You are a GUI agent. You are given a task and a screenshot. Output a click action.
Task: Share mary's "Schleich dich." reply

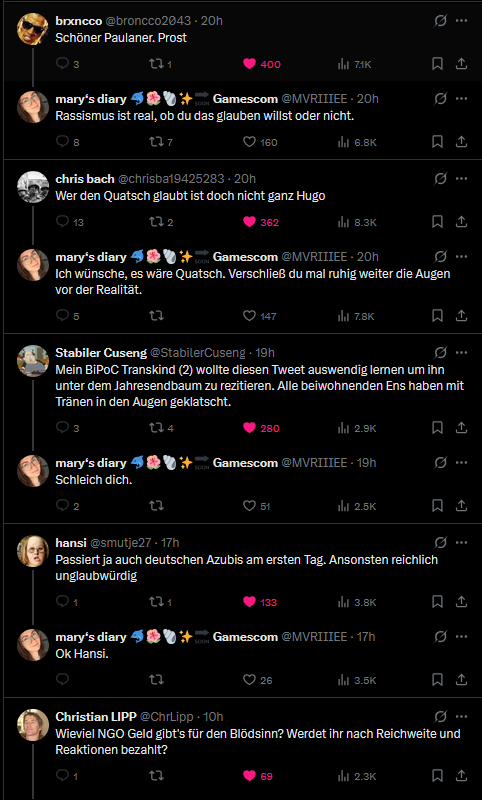click(x=462, y=506)
